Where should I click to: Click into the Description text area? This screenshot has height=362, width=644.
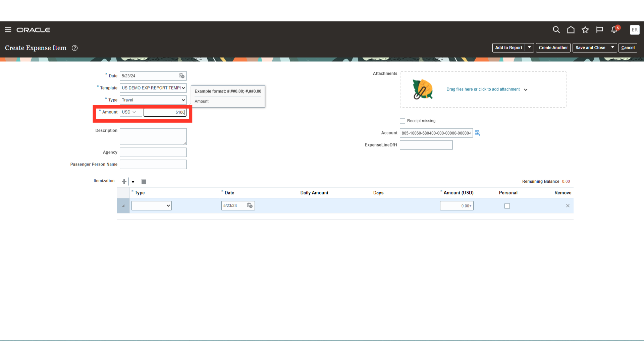tap(153, 136)
